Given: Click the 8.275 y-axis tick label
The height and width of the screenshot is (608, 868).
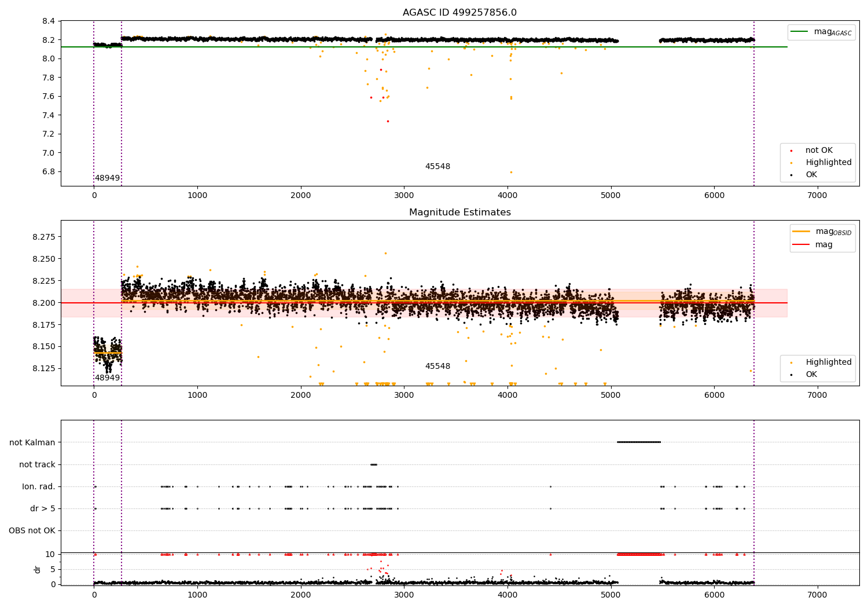Looking at the screenshot, I should point(44,237).
